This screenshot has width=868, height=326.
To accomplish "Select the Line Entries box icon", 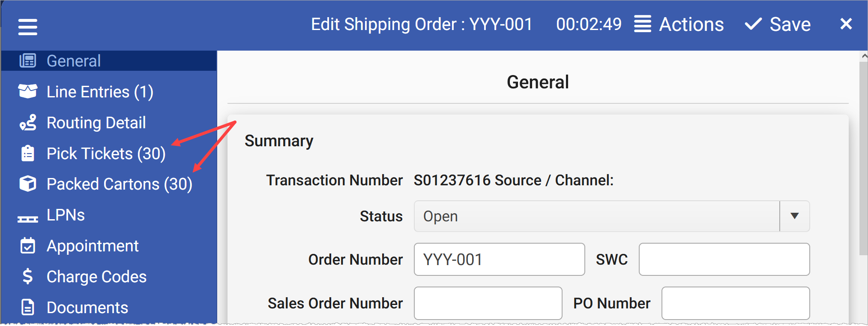I will (27, 91).
